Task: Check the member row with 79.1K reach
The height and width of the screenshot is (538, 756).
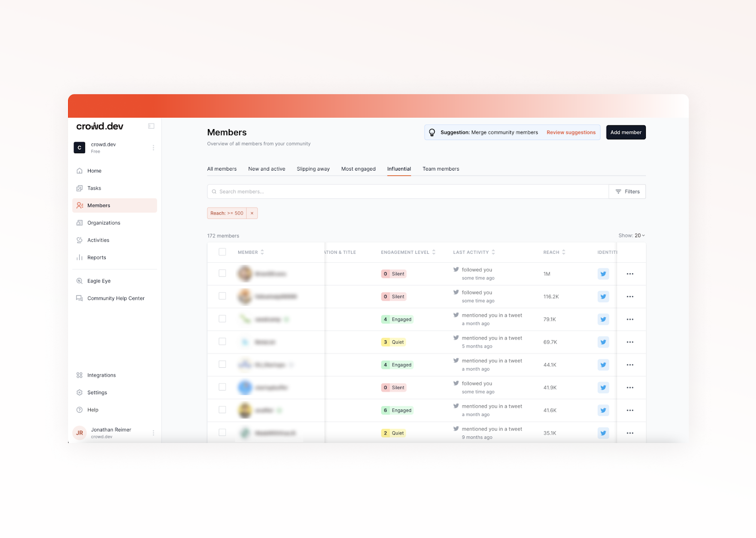Action: click(x=222, y=319)
